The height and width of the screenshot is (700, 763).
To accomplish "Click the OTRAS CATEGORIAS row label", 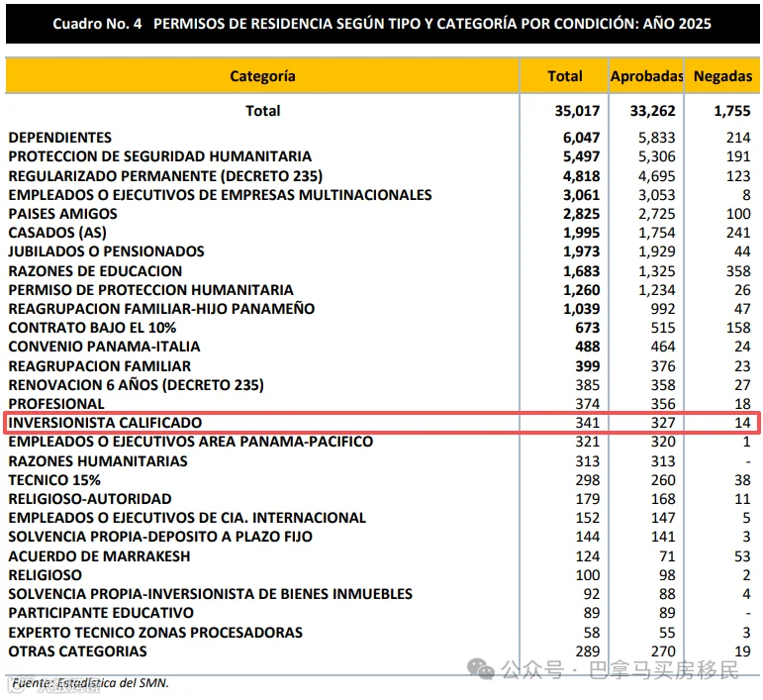I will pos(77,651).
